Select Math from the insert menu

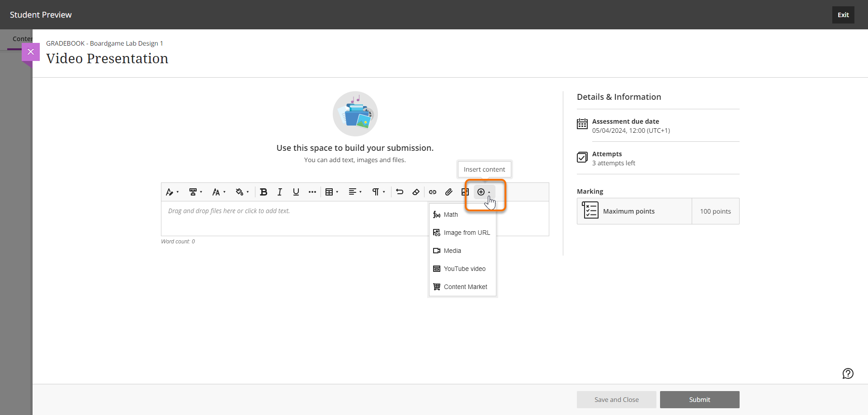tap(451, 214)
